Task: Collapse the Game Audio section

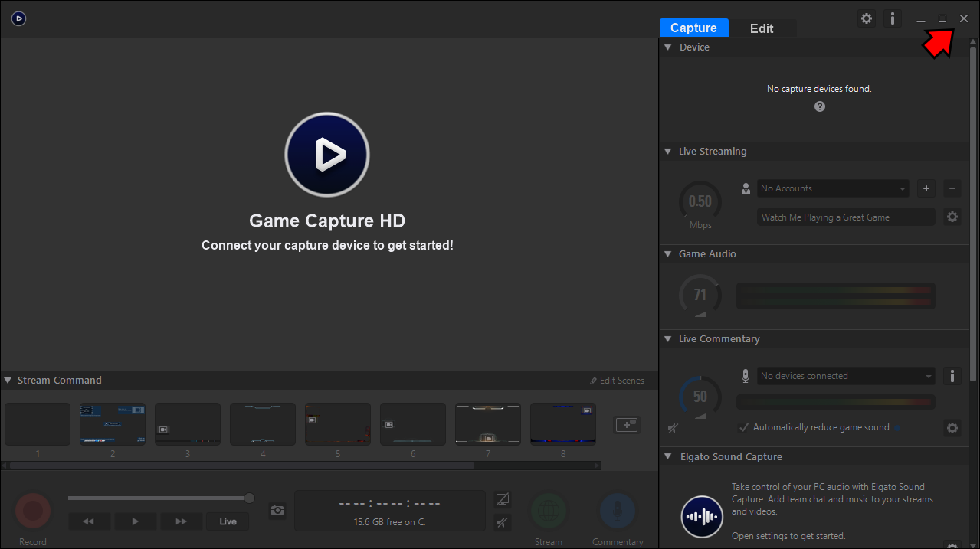Action: coord(668,254)
